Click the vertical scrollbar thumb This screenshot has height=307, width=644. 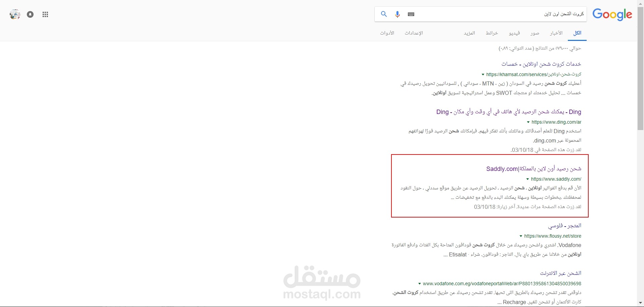(x=640, y=69)
